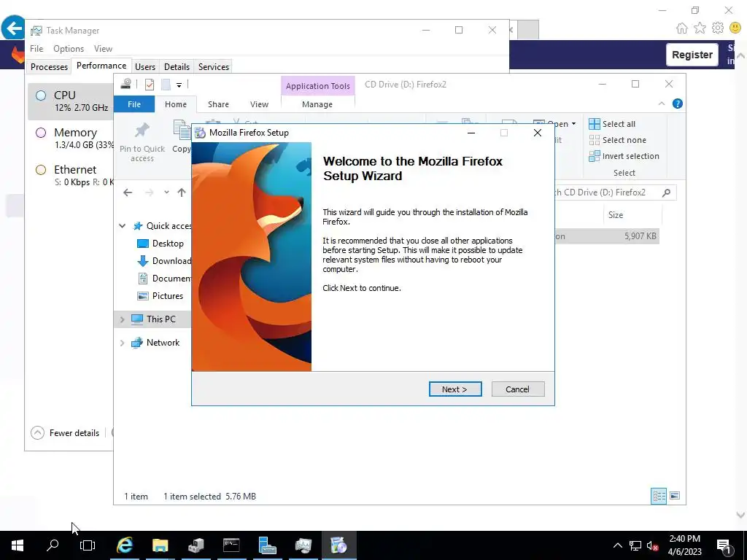Screen dimensions: 747x560
Task: Open Share ribbon tab in Explorer
Action: pos(218,104)
